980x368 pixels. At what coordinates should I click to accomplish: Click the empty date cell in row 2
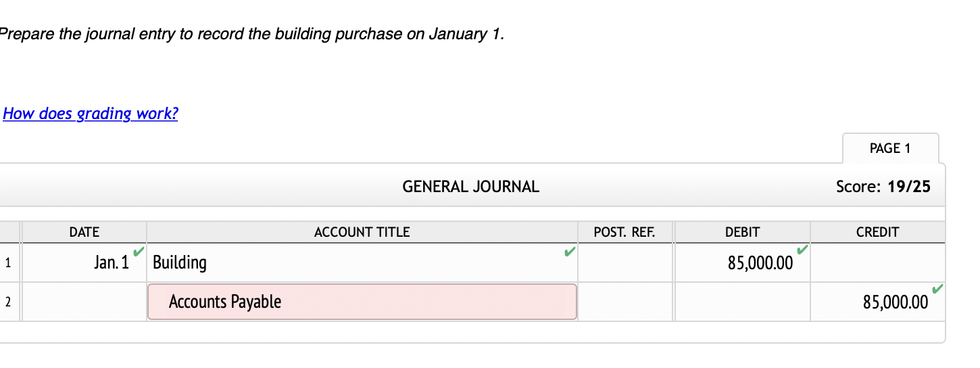point(84,302)
